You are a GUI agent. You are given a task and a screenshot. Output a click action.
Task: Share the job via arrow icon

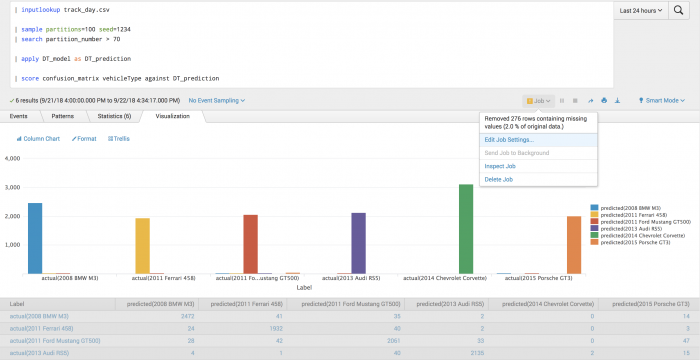pyautogui.click(x=591, y=101)
